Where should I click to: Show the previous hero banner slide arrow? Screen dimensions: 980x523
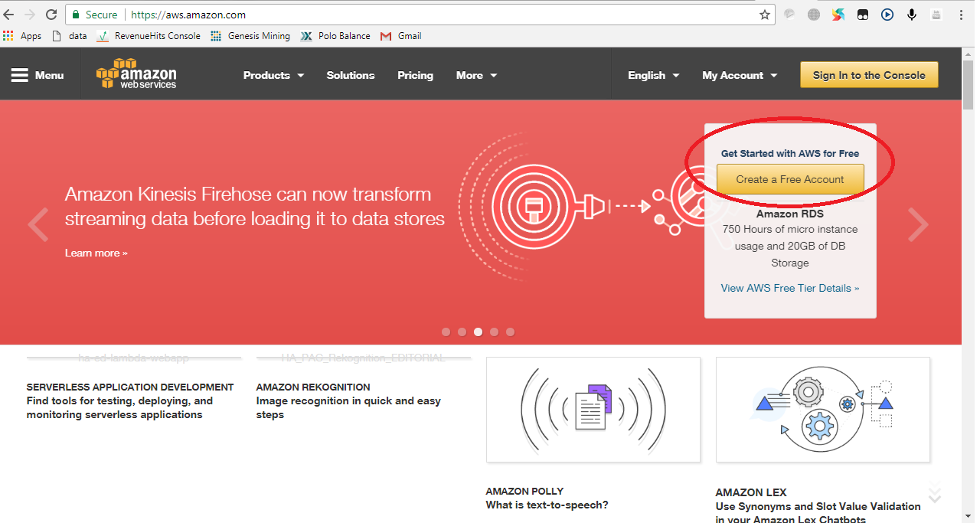(x=38, y=224)
